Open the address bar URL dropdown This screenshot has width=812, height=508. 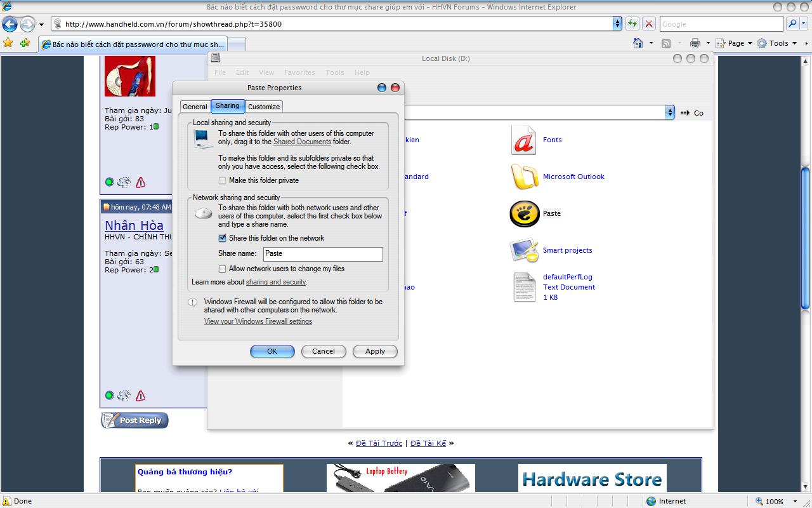click(x=617, y=24)
